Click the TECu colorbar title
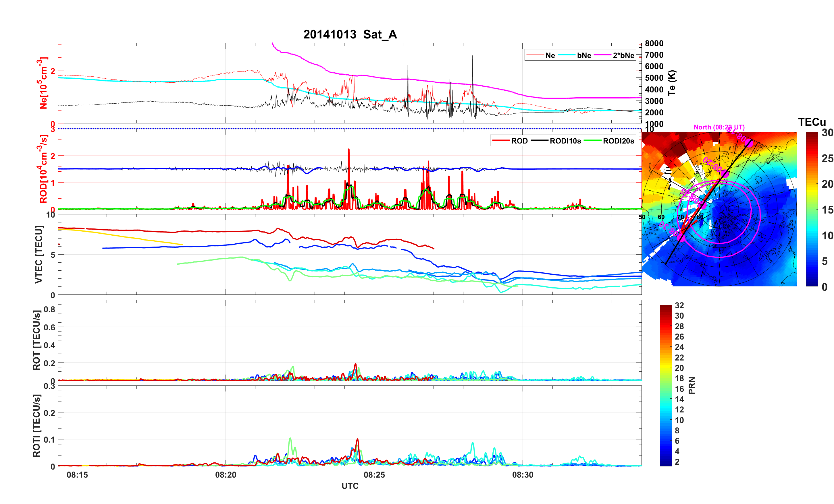834x504 pixels. (x=812, y=122)
